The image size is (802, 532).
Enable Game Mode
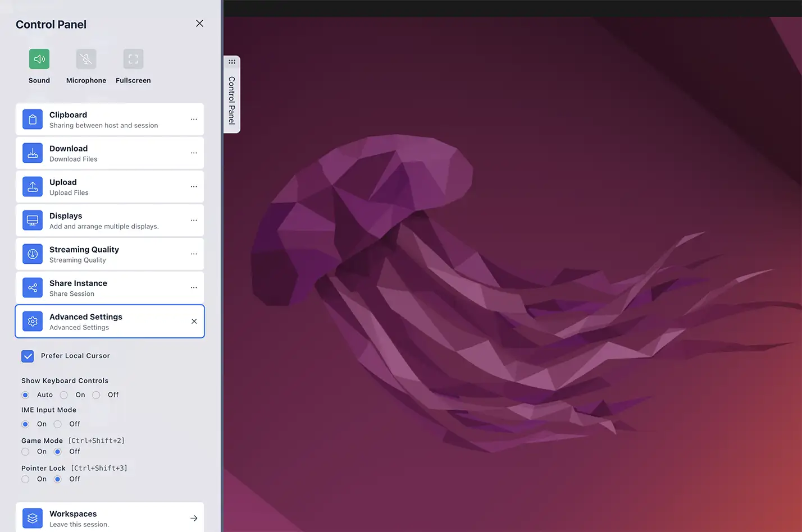(x=25, y=451)
